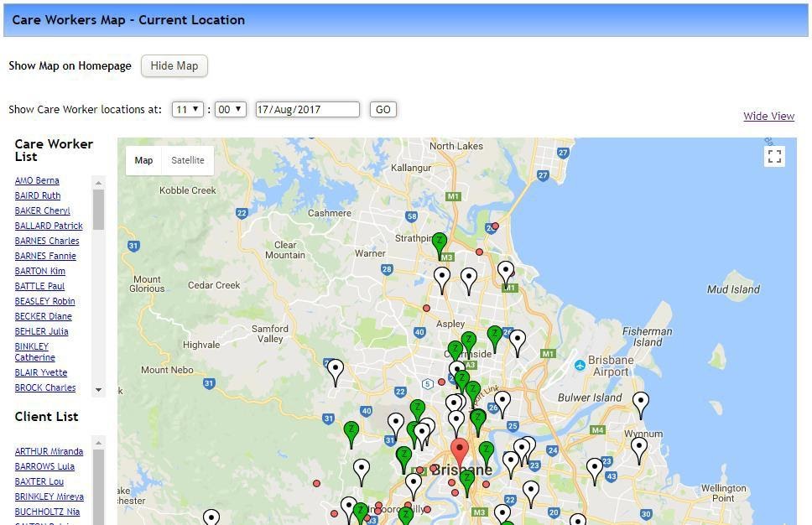Open care worker BAIRD Ruth
Screen dimensions: 812x525
(37, 195)
